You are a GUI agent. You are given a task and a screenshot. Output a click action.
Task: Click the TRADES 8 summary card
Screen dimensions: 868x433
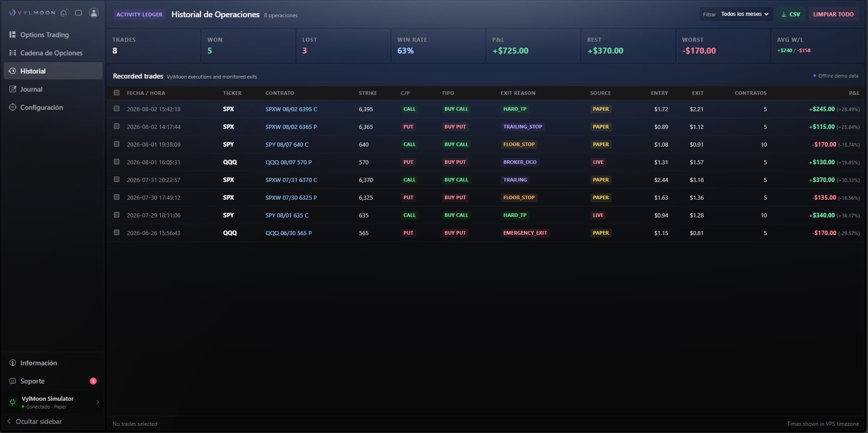(153, 46)
